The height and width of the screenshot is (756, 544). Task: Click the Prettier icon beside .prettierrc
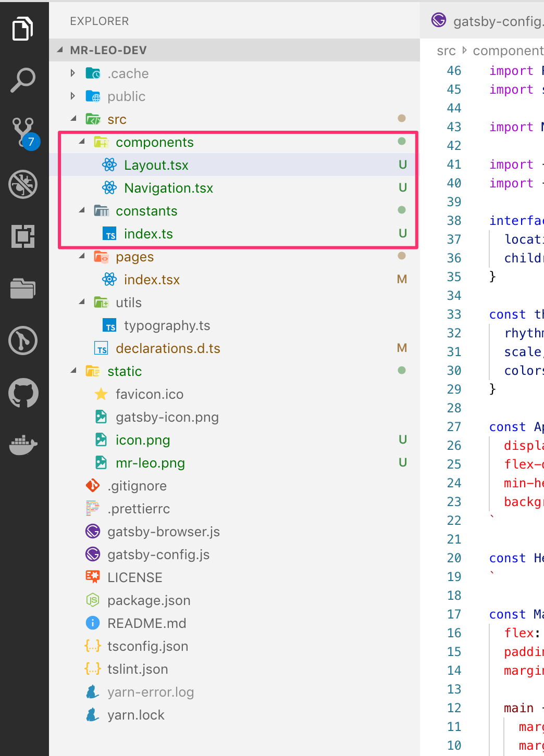pos(93,509)
